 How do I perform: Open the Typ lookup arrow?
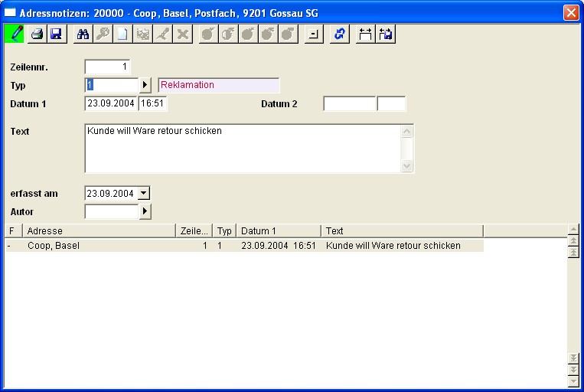tap(145, 85)
